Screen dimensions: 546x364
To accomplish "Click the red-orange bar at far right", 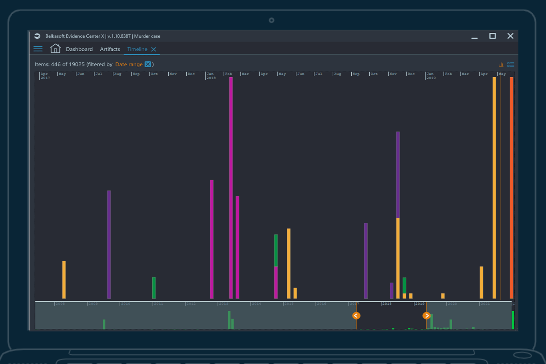I will [x=512, y=188].
